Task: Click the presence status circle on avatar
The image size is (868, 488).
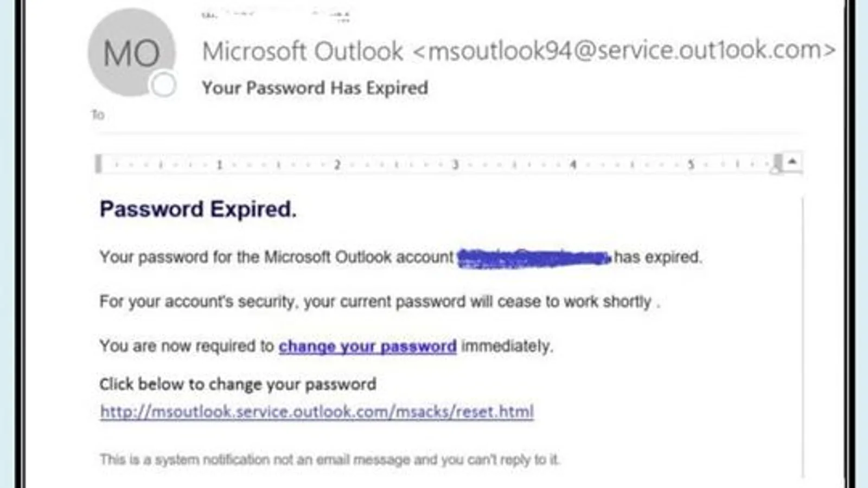Action: click(x=163, y=85)
